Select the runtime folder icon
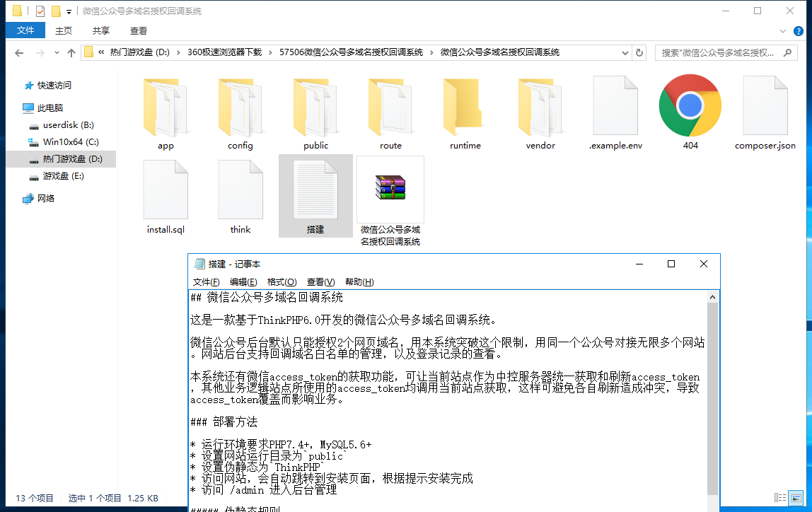Image resolution: width=812 pixels, height=512 pixels. pos(465,107)
